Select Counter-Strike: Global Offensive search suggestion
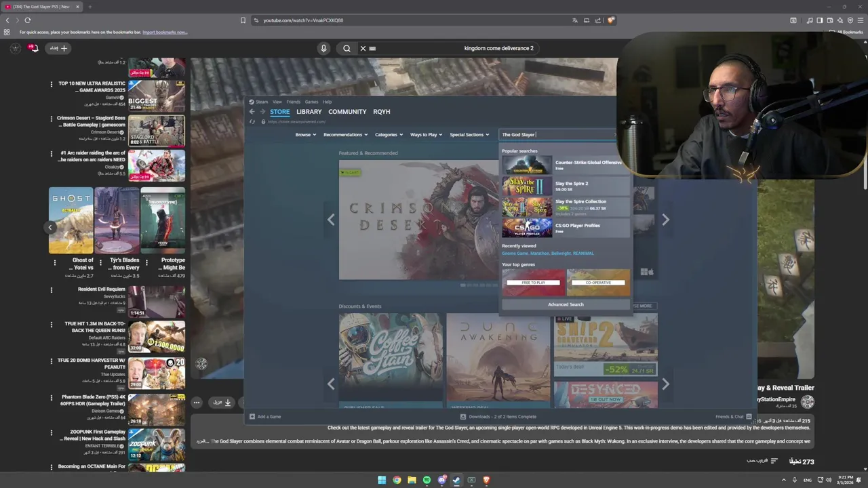The image size is (868, 488). [565, 165]
